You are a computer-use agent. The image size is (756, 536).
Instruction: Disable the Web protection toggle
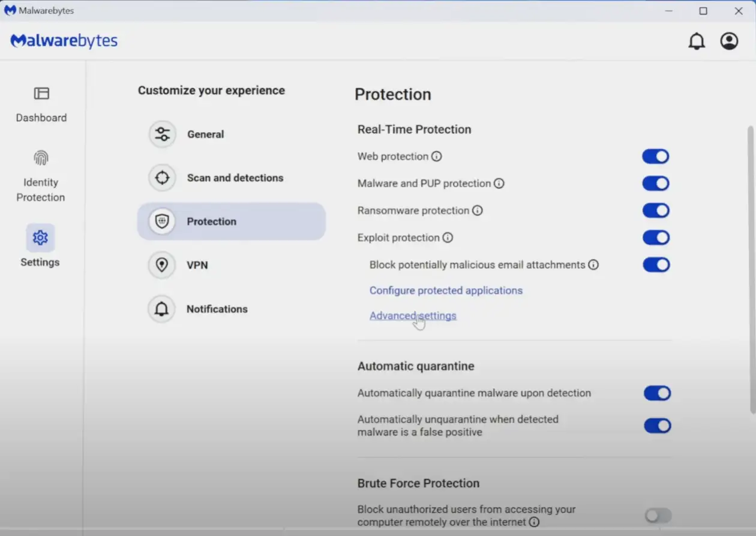(655, 157)
